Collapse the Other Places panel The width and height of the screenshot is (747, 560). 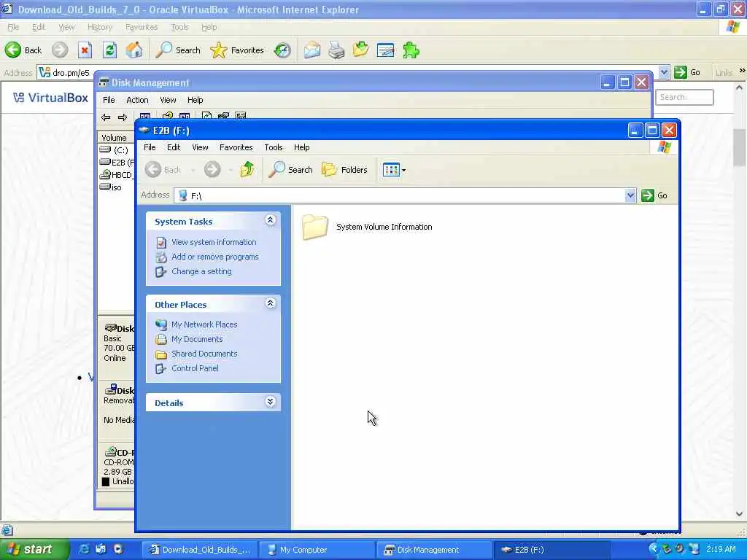(x=270, y=303)
